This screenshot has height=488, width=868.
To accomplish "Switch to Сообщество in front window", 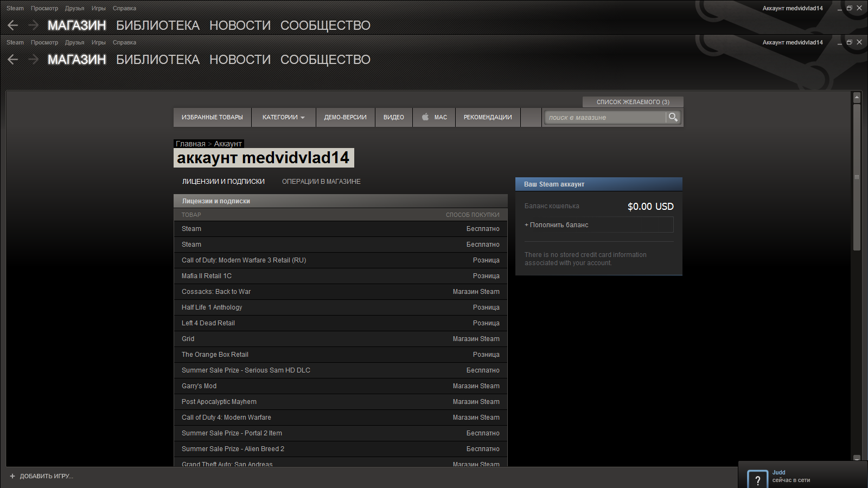I will tap(325, 60).
